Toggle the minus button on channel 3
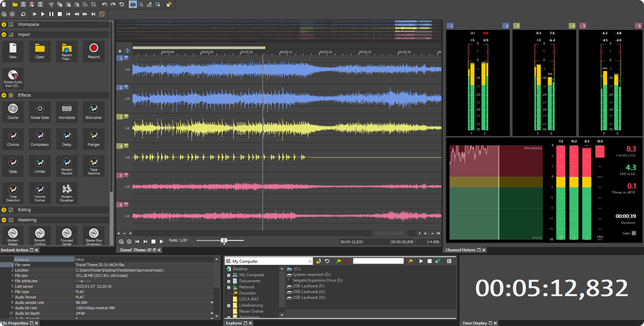This screenshot has height=326, width=644. point(126,116)
